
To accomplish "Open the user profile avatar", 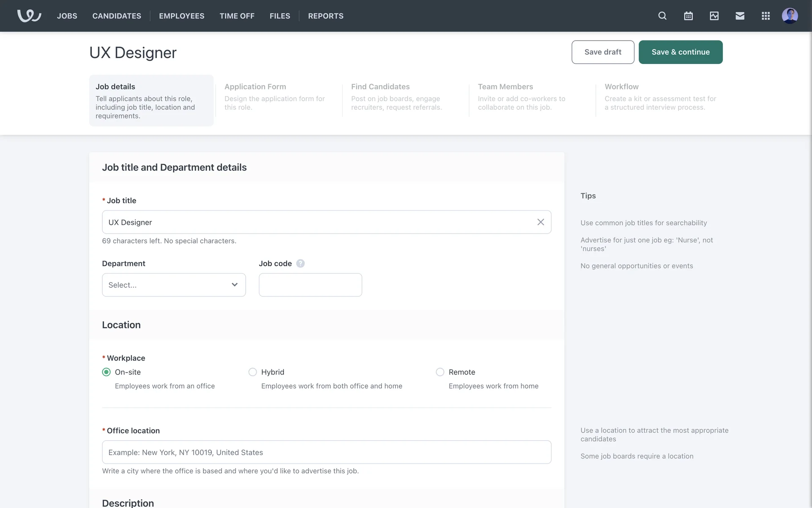I will click(x=790, y=16).
